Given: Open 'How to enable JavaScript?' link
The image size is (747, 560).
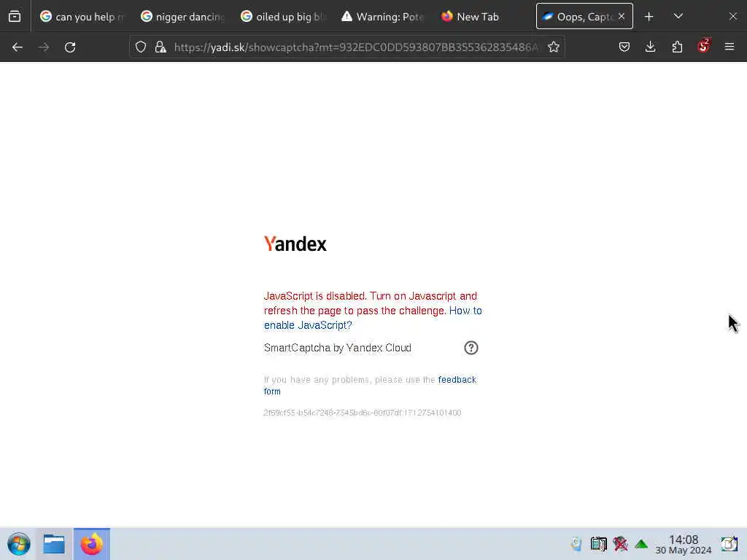Looking at the screenshot, I should point(373,318).
